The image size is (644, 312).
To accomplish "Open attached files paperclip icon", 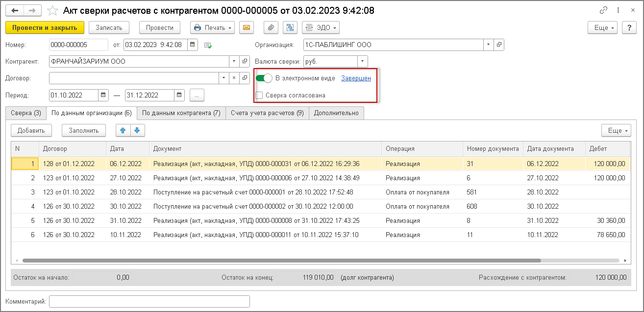I will point(271,27).
